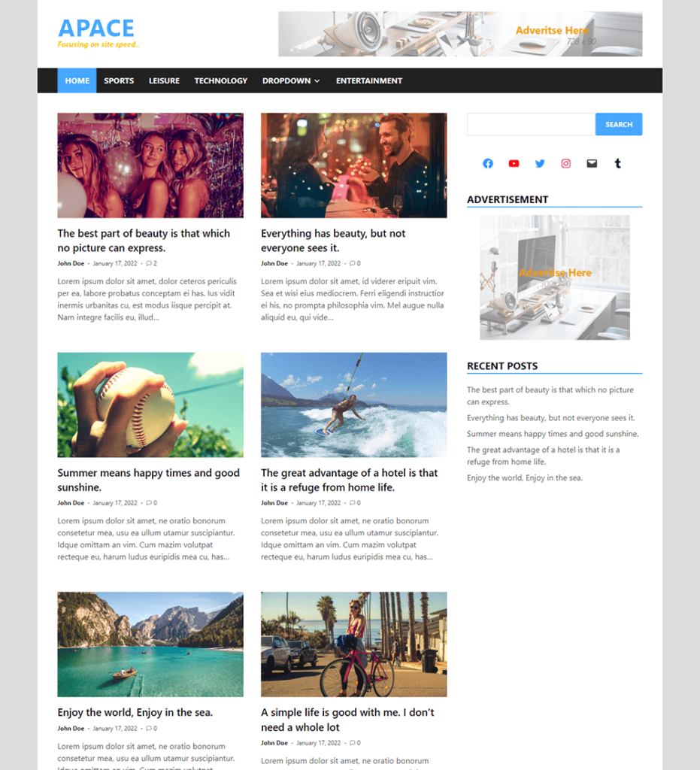
Task: Open the Twitter social icon
Action: (540, 163)
